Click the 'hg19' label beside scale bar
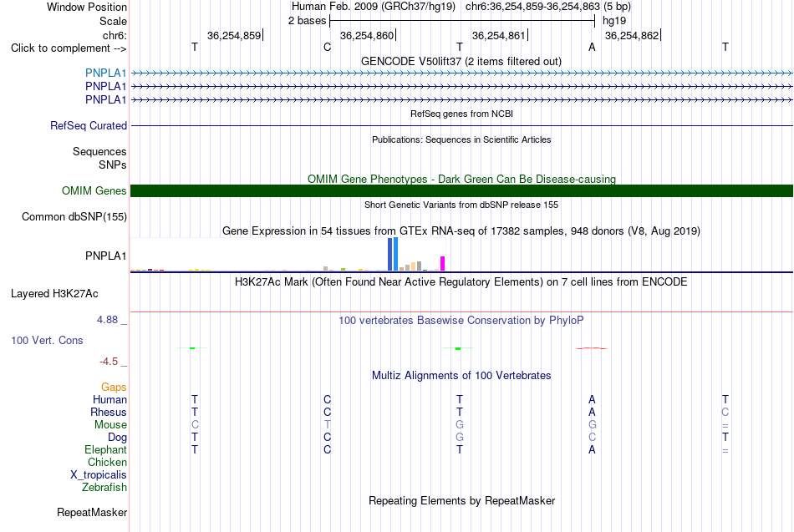The width and height of the screenshot is (794, 532). pos(614,21)
